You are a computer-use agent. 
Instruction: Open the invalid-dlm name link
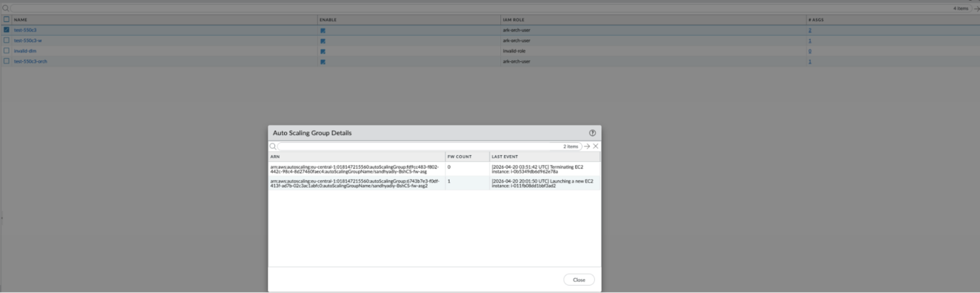pos(25,51)
